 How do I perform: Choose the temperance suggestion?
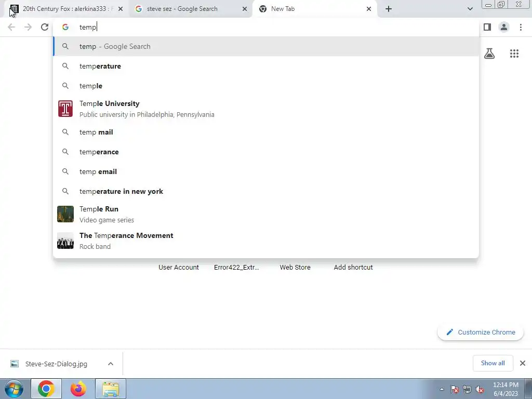pyautogui.click(x=266, y=152)
